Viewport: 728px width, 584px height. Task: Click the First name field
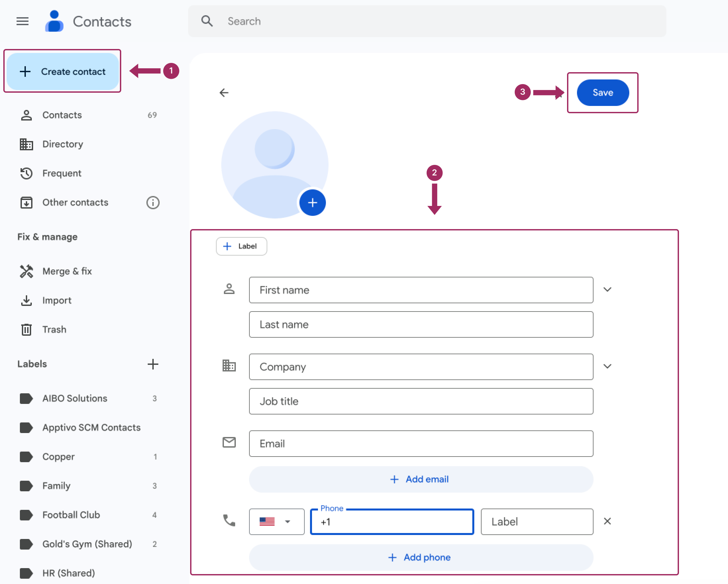tap(421, 290)
